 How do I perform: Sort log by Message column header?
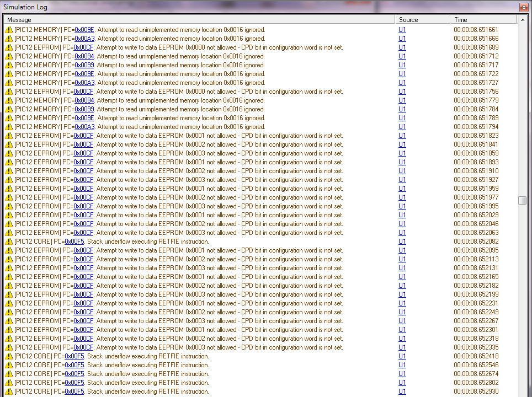point(200,20)
